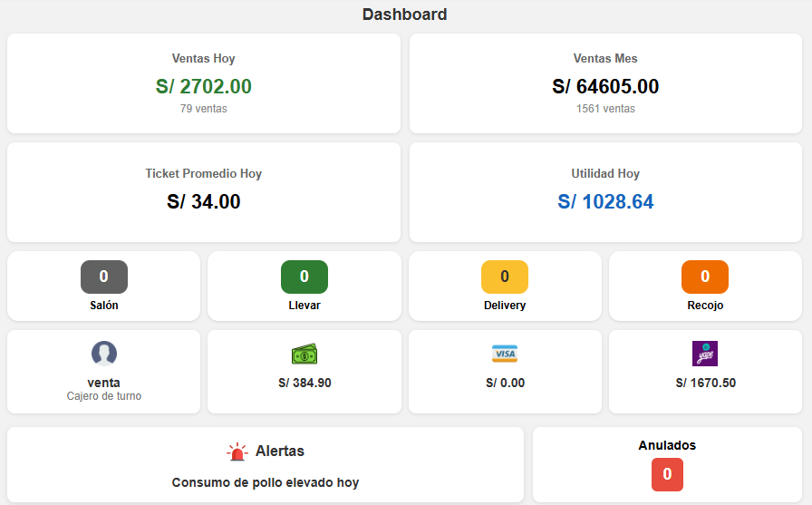812x505 pixels.
Task: Select the gray Salón counter badge
Action: pos(104,277)
